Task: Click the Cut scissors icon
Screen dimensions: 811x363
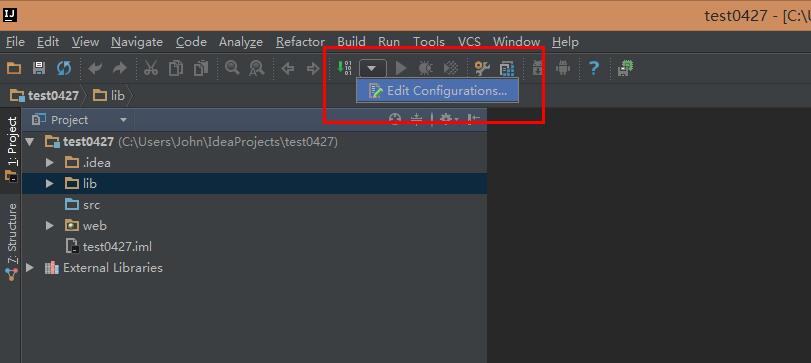Action: tap(151, 68)
